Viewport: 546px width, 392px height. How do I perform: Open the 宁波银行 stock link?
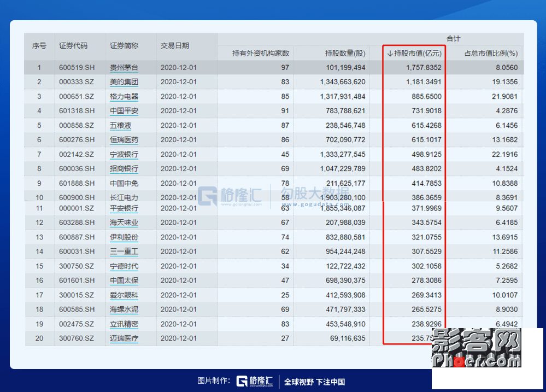click(124, 154)
